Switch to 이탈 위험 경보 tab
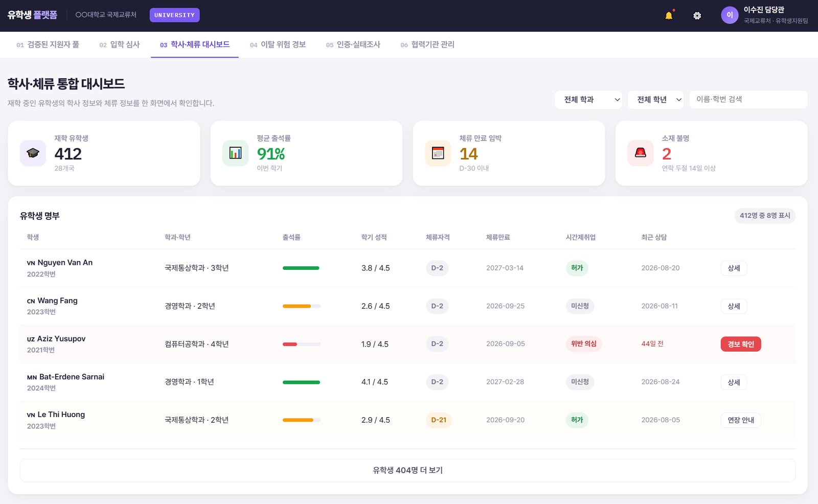 click(x=278, y=44)
